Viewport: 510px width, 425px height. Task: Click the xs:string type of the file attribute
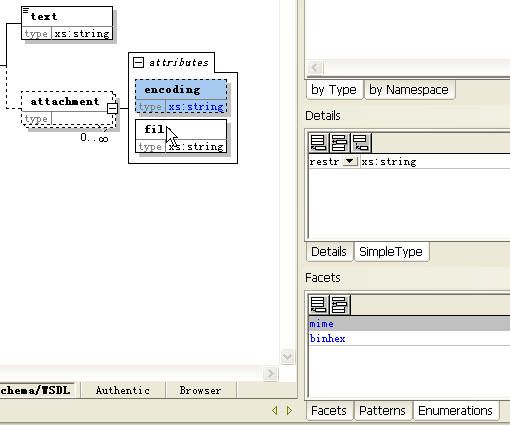tap(196, 147)
